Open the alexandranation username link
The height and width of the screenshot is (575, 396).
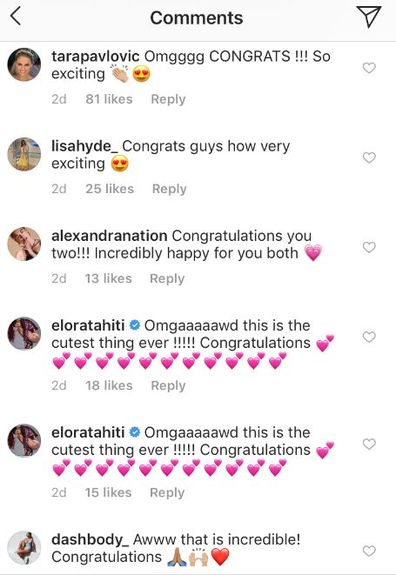coord(109,236)
